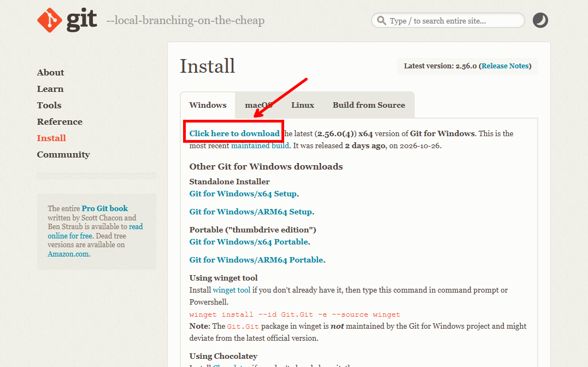Download Git for Windows/x64 Portable
Image resolution: width=588 pixels, height=367 pixels.
(x=249, y=242)
